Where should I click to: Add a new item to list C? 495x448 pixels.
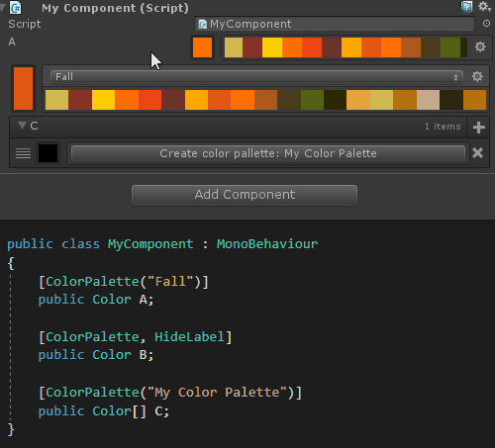478,127
